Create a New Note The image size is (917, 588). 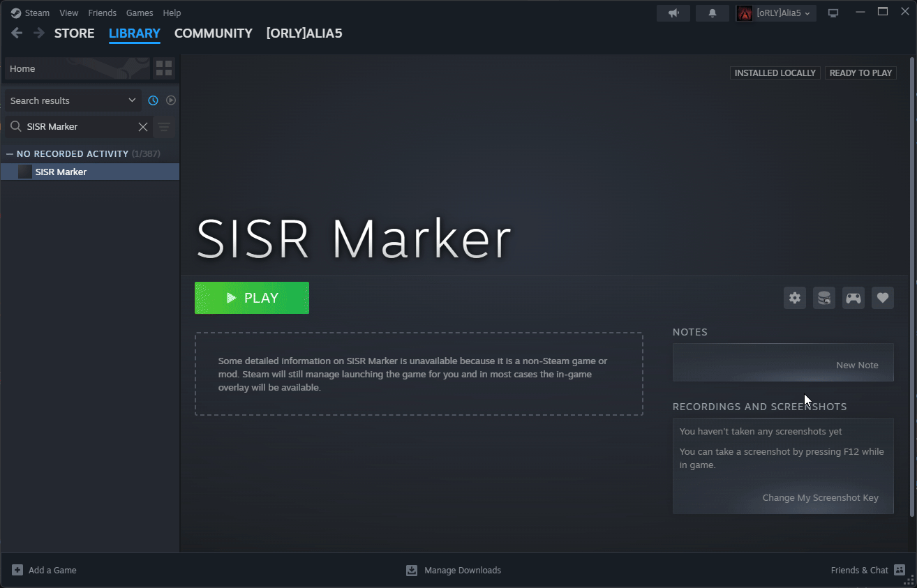click(857, 365)
